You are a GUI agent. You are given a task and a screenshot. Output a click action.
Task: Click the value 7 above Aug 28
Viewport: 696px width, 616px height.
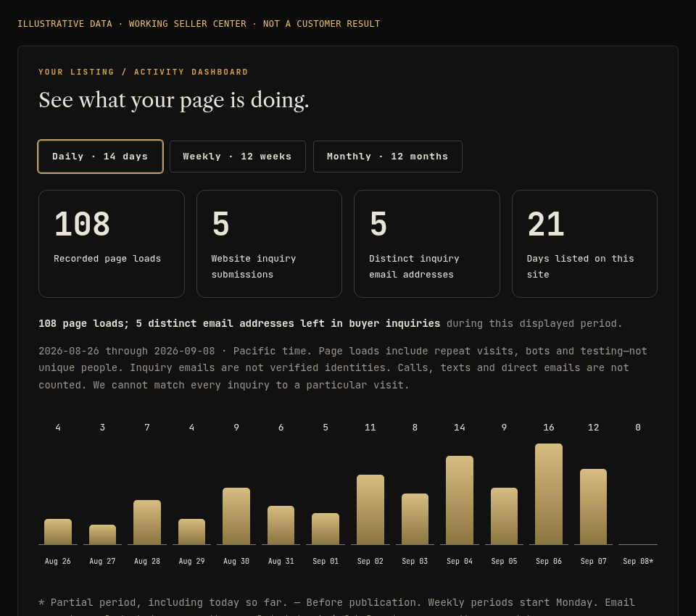coord(147,428)
